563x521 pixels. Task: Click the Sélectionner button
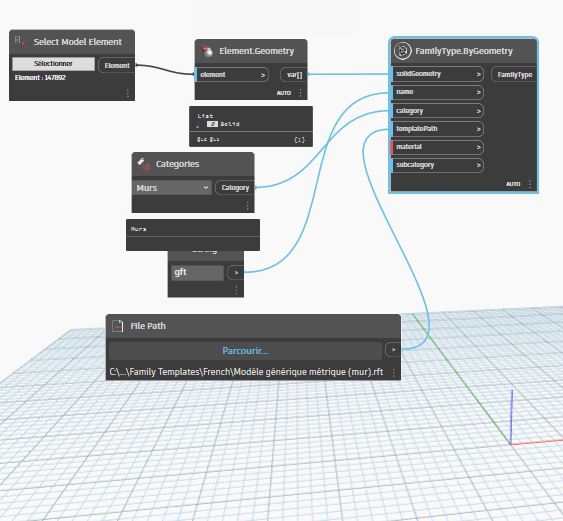pos(53,64)
